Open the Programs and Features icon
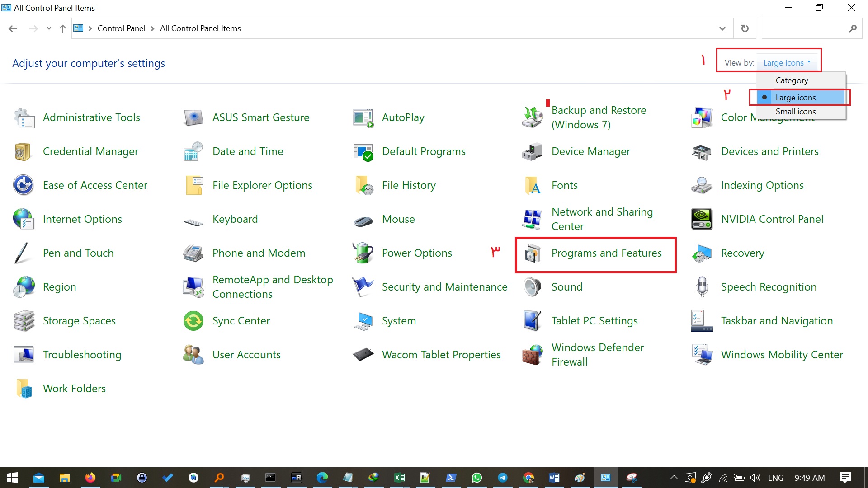Screen dimensions: 868x488 (533, 253)
